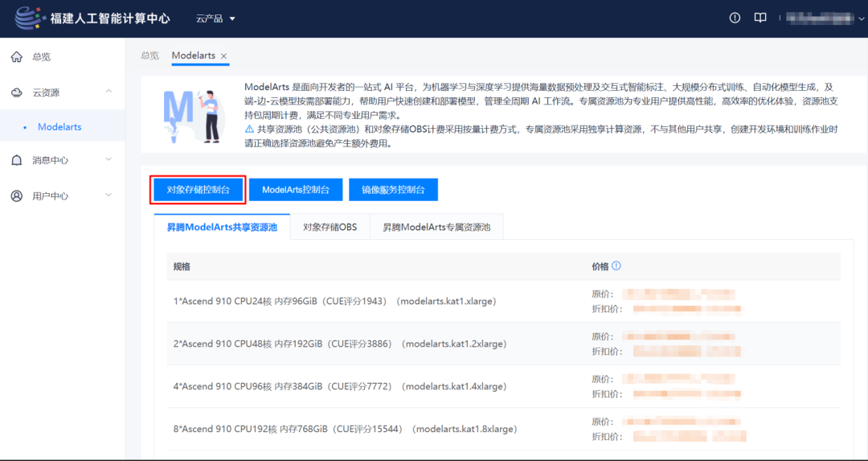Click 折扣价 in the kat1.8xlarge row
The width and height of the screenshot is (868, 461).
608,436
